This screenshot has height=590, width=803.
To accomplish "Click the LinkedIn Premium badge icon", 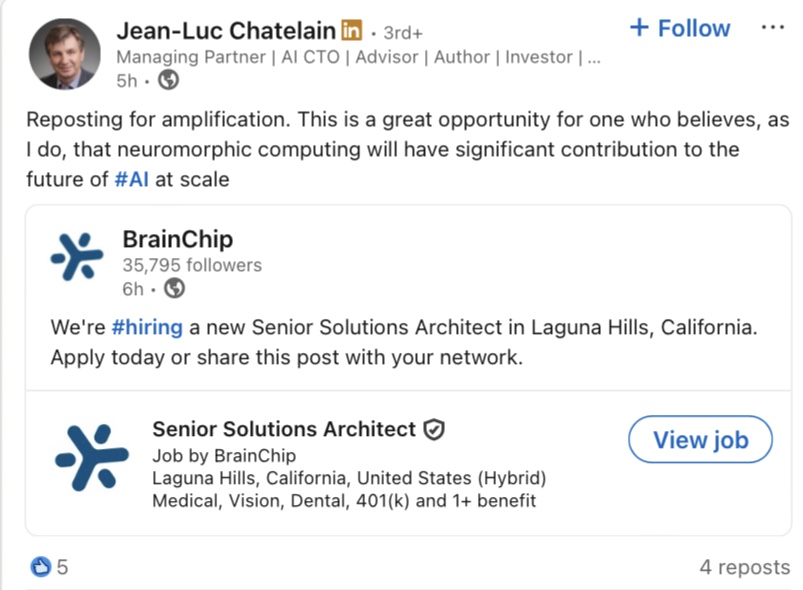I will [352, 31].
